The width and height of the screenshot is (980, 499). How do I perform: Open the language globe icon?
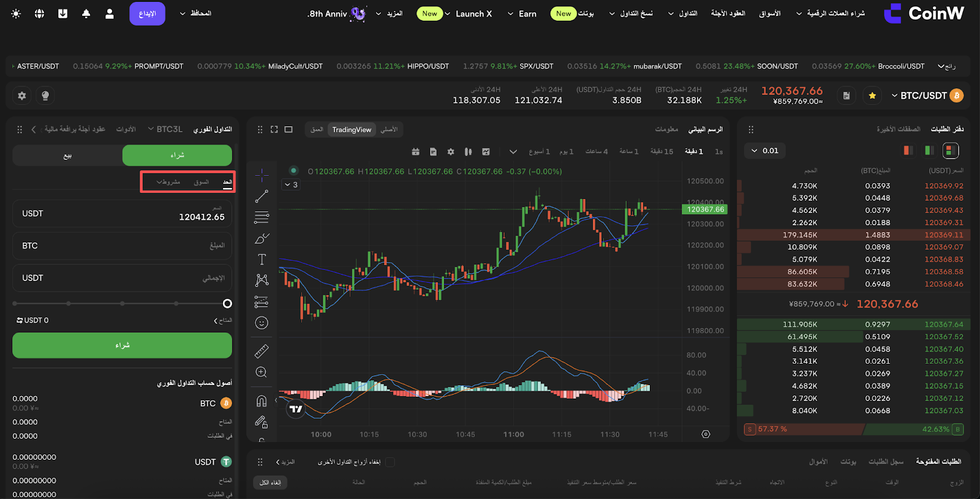pyautogui.click(x=39, y=13)
